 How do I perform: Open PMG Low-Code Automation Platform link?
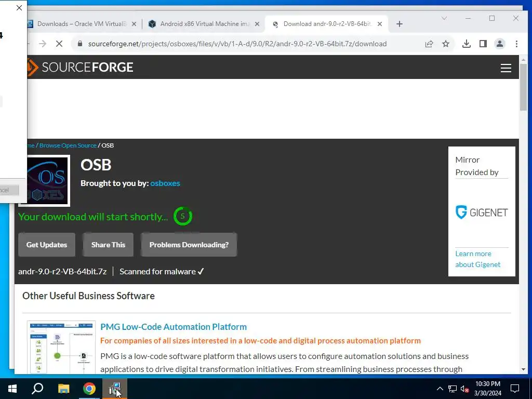[x=174, y=327]
